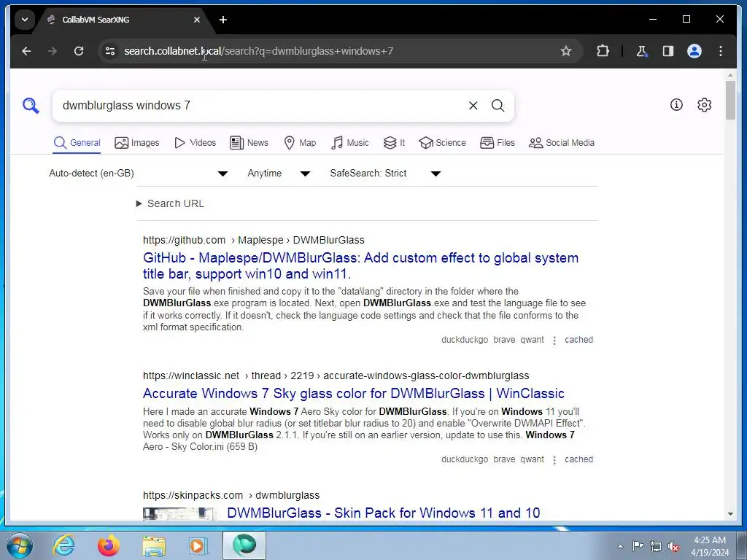Switch to the Images category
The image size is (747, 560).
136,143
